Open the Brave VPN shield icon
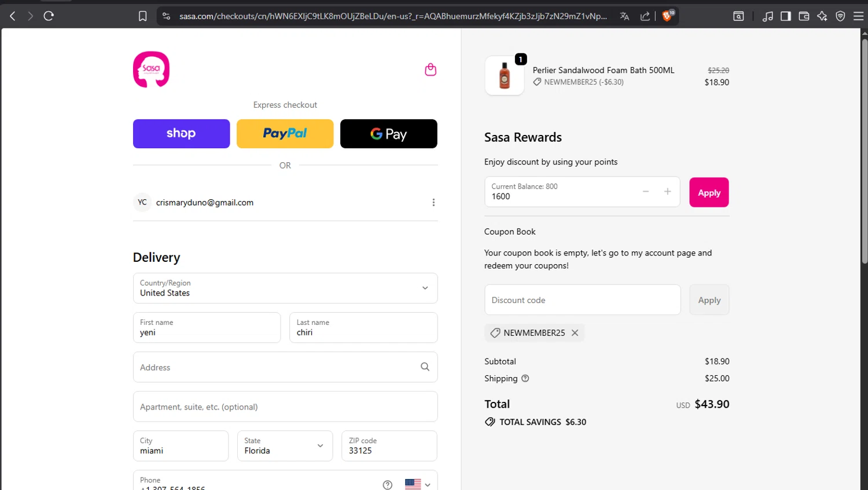This screenshot has width=868, height=490. point(841,16)
